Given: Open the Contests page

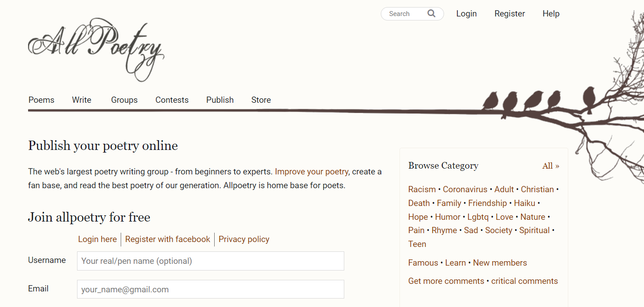Looking at the screenshot, I should click(172, 100).
